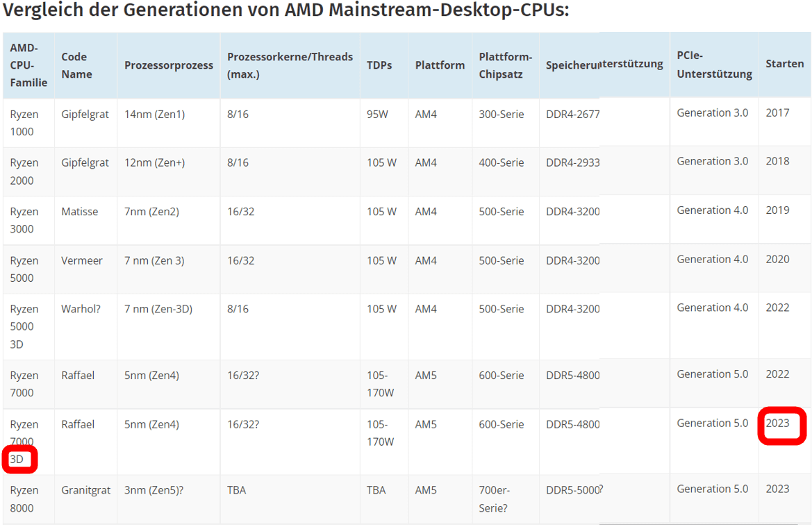Click the "Vermeer" code name cell

coord(82,260)
